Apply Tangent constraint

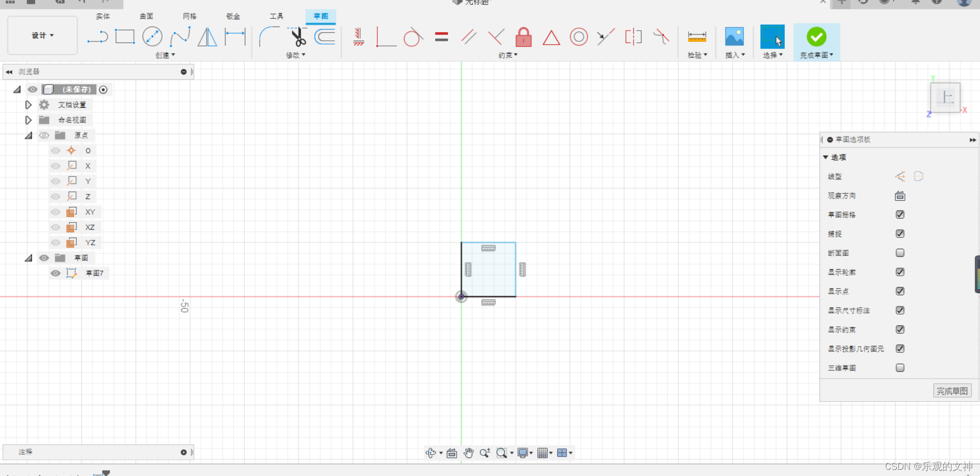click(413, 37)
